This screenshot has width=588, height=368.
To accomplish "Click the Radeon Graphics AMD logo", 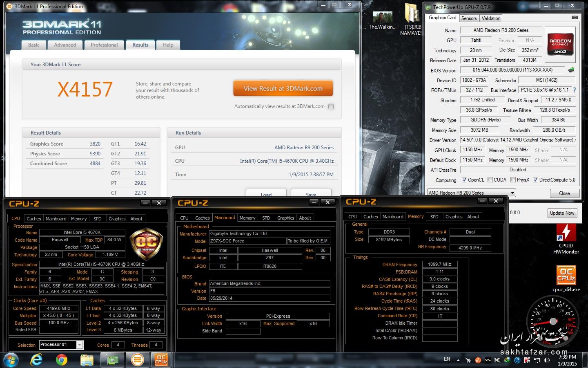I will [x=560, y=45].
